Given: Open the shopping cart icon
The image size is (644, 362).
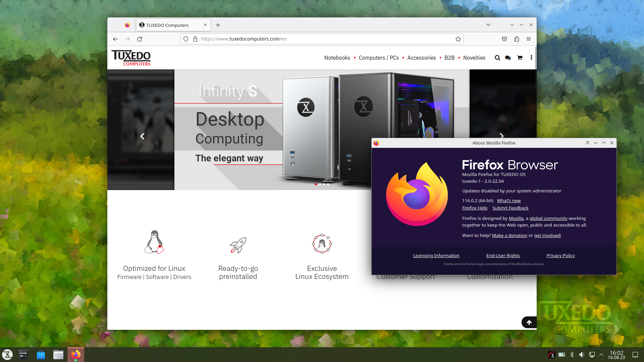Looking at the screenshot, I should 520,58.
